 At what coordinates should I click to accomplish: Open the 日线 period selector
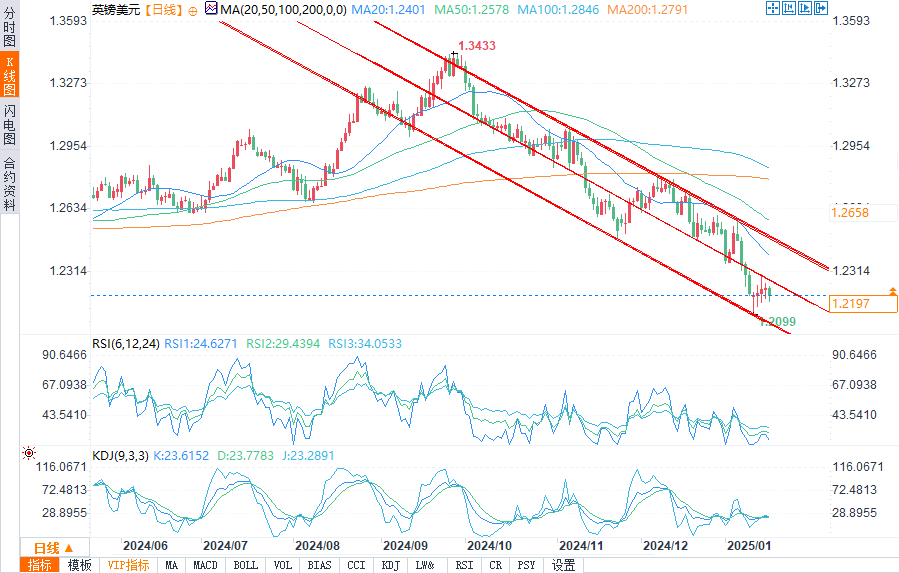[54, 548]
